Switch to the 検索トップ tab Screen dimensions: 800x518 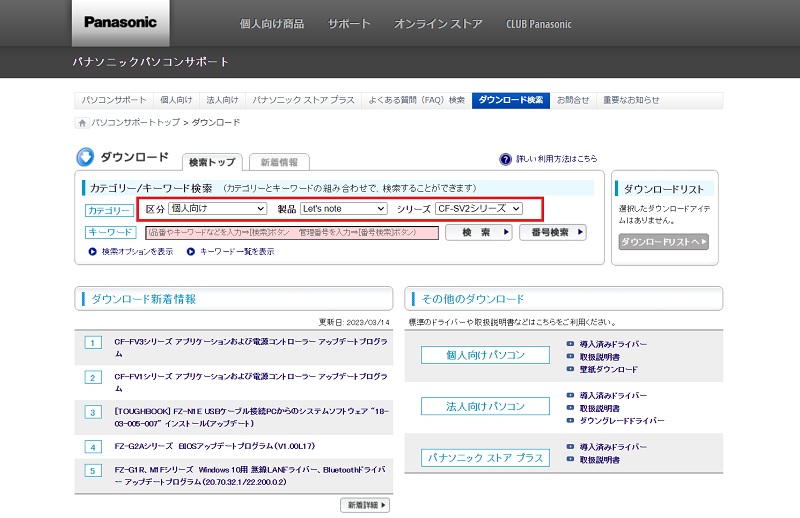[212, 162]
